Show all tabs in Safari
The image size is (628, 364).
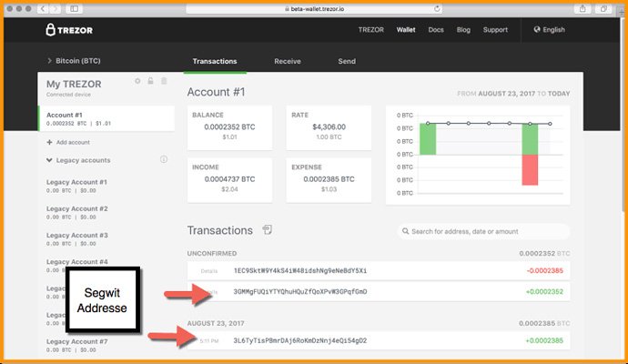(x=603, y=8)
